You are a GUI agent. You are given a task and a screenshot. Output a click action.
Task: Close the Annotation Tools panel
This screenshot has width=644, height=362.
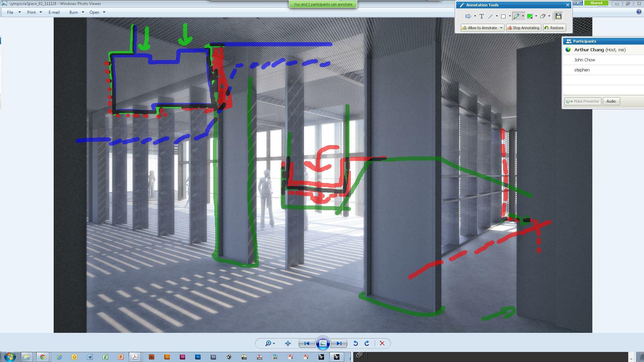tap(568, 5)
